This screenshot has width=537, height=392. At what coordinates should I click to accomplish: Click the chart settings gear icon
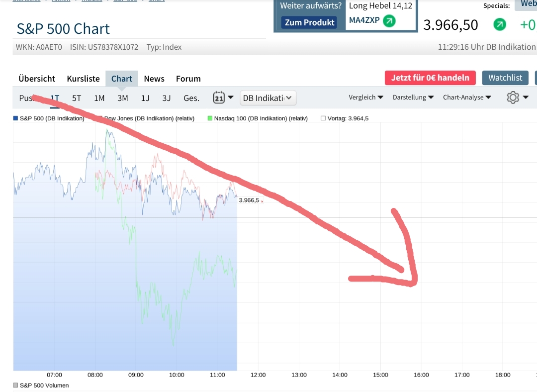(x=512, y=97)
